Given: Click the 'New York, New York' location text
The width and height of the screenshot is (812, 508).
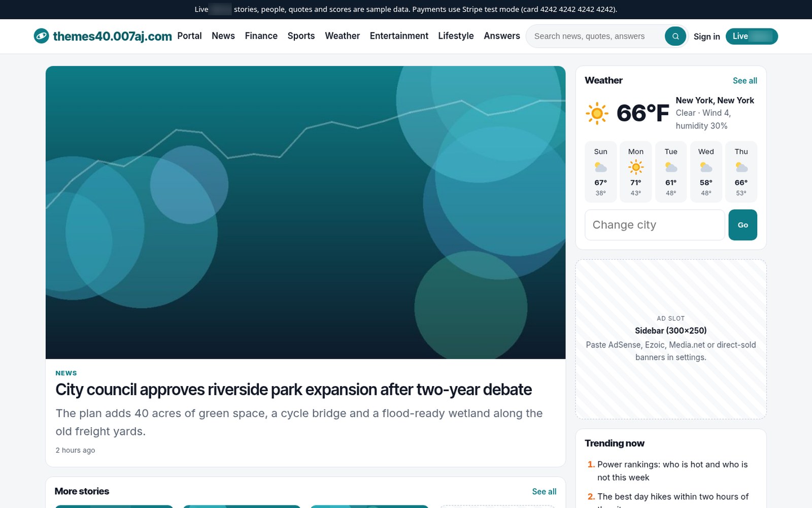Looking at the screenshot, I should point(715,101).
